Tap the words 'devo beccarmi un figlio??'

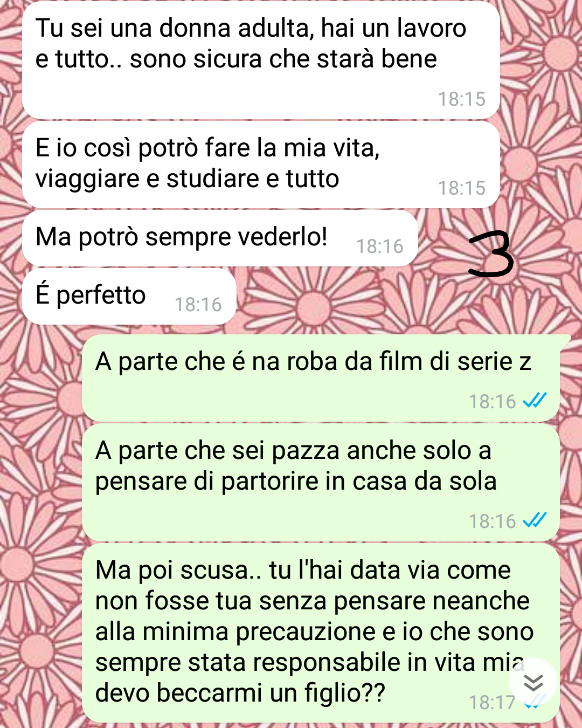pyautogui.click(x=240, y=693)
